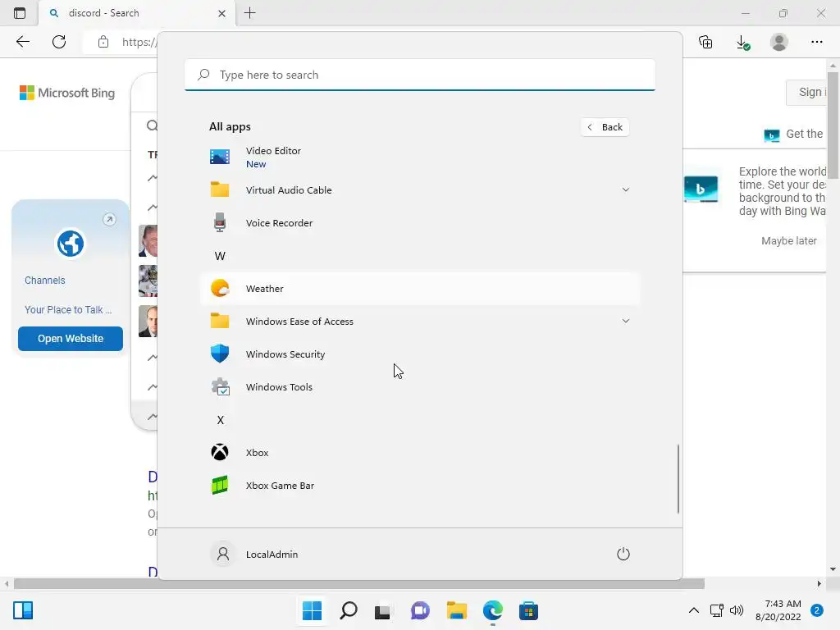The height and width of the screenshot is (630, 840).
Task: Open Edge Collections icon
Action: click(705, 42)
